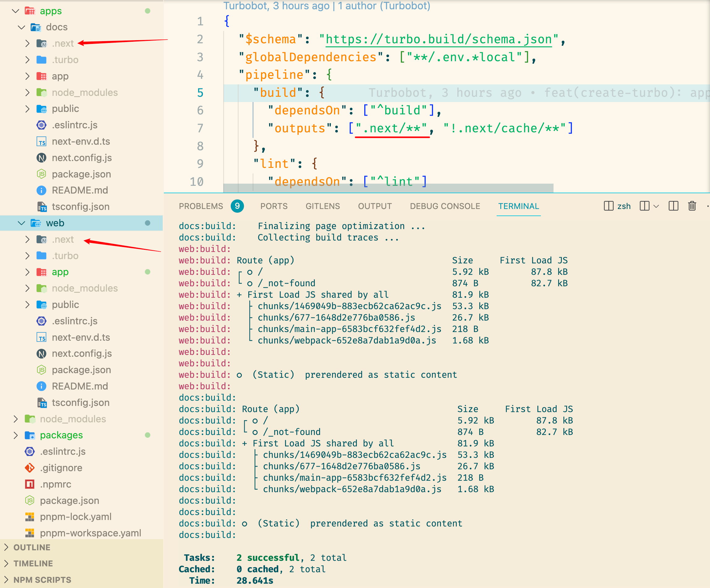Open package.json under web folder
Screen dimensions: 710x588
[81, 370]
